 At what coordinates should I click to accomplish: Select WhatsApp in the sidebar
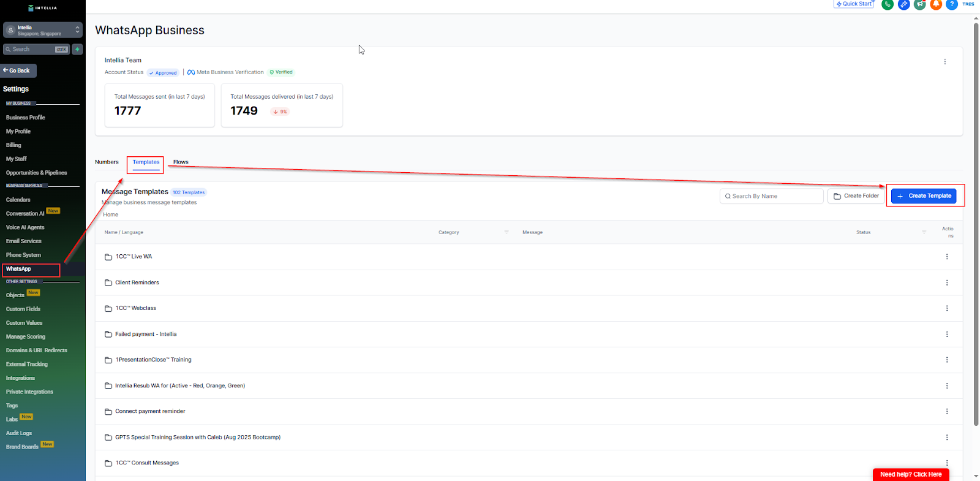click(x=18, y=269)
